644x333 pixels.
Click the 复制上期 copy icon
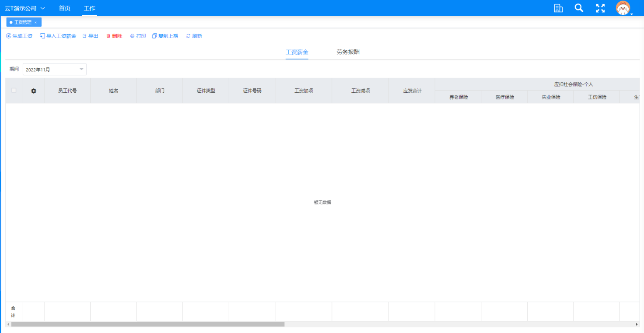point(154,36)
